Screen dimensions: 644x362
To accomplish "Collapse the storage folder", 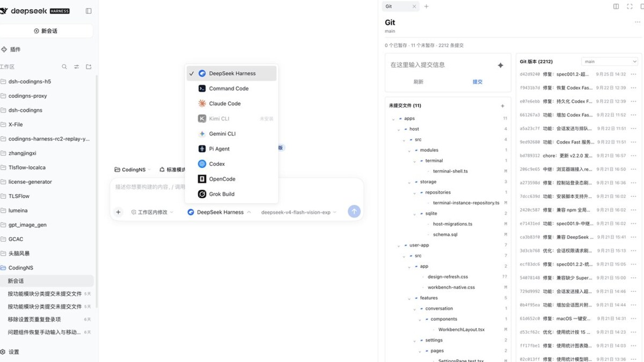I will point(409,182).
